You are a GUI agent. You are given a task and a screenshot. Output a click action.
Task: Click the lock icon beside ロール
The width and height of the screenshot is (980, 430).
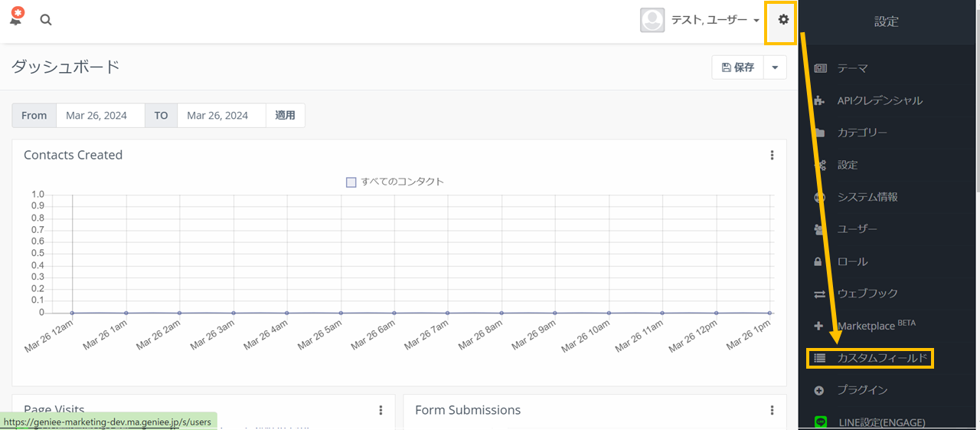point(818,261)
